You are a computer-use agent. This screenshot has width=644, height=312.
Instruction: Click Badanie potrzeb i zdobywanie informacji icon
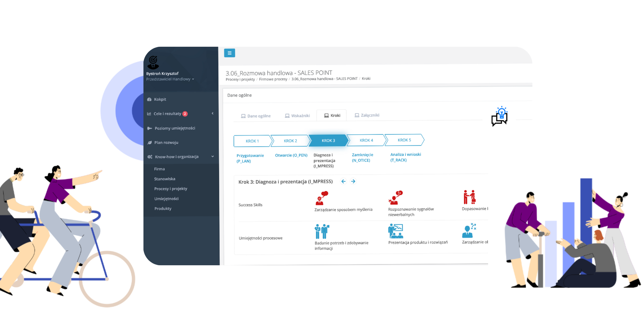point(322,231)
